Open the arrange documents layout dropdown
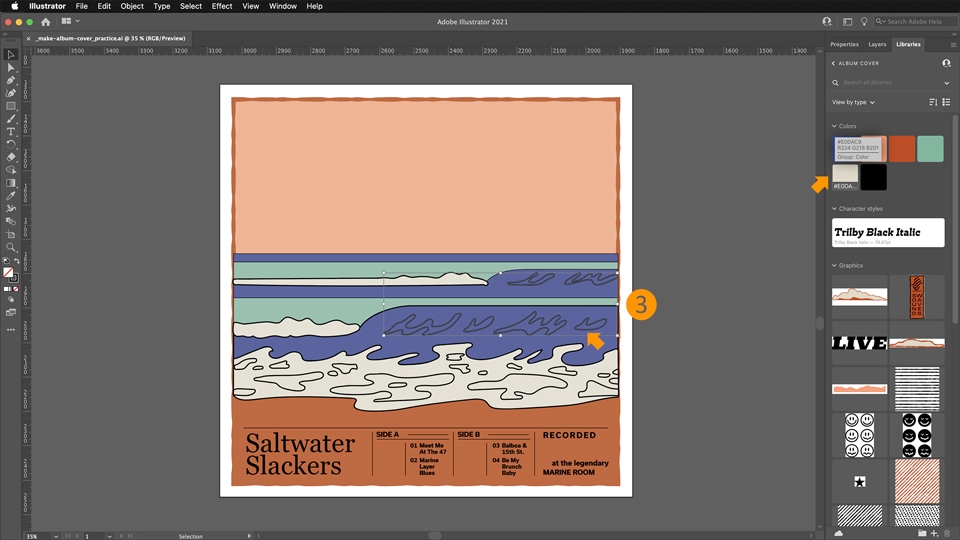Viewport: 960px width, 540px height. click(x=71, y=21)
